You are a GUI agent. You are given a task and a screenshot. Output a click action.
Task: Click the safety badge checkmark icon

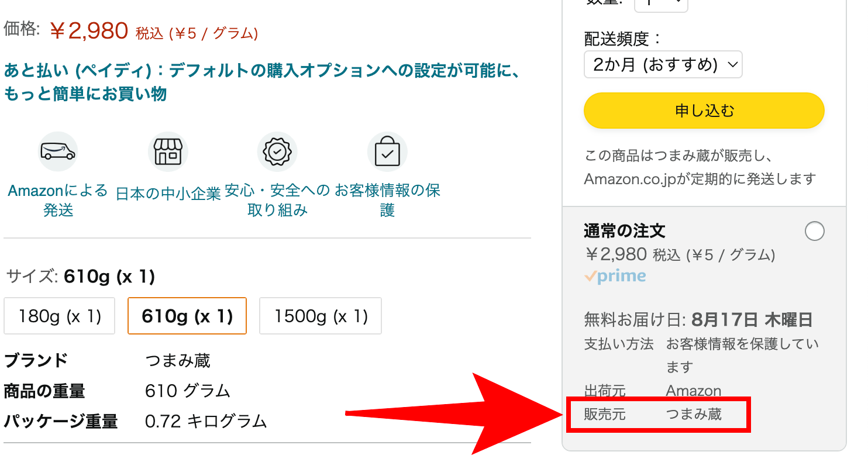[277, 151]
